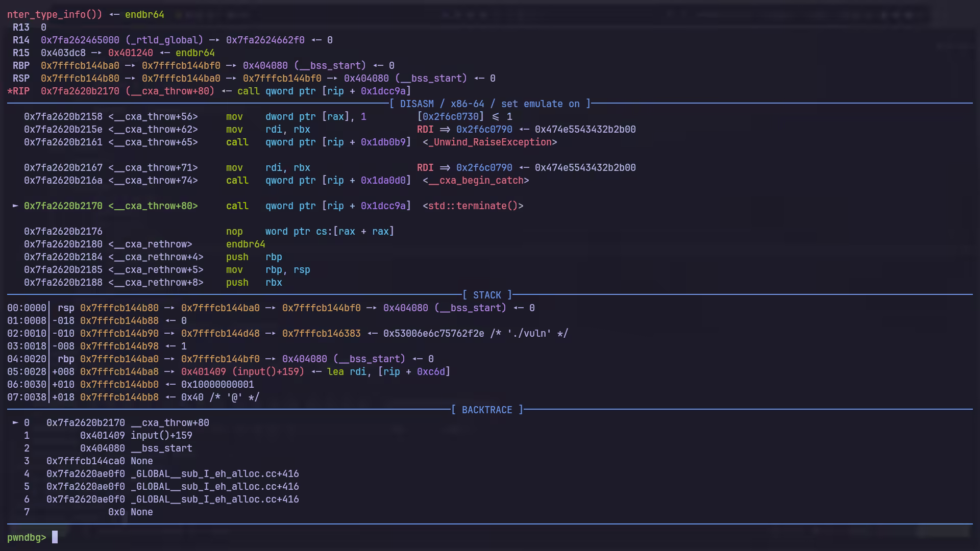Click the RSP register name
Image resolution: width=980 pixels, height=551 pixels.
point(21,79)
